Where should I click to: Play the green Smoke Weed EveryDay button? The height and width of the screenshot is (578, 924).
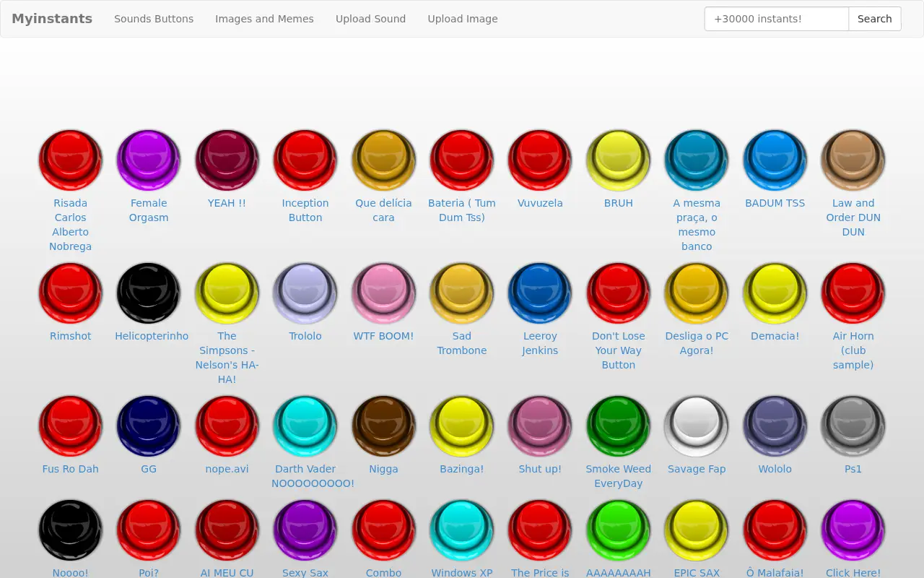click(x=619, y=426)
